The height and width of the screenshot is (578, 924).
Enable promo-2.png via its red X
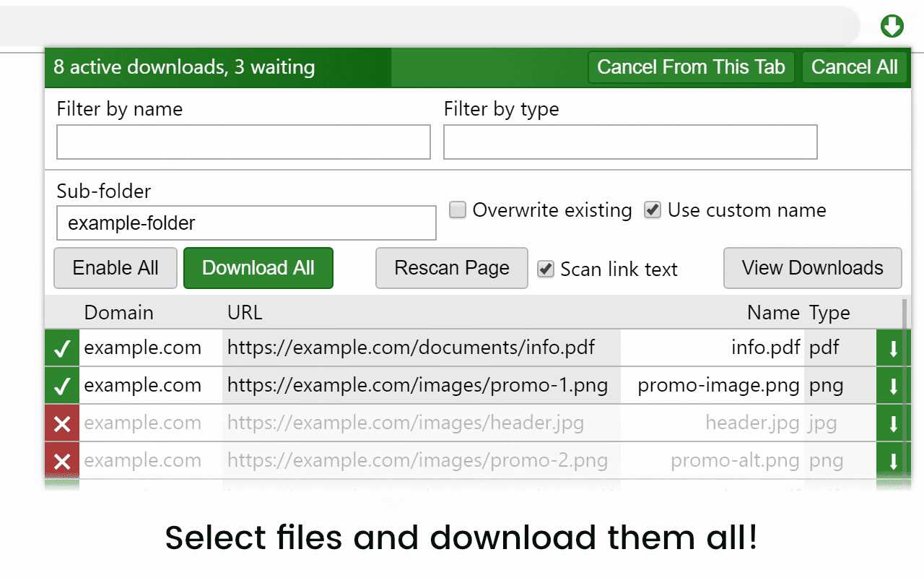click(x=62, y=461)
